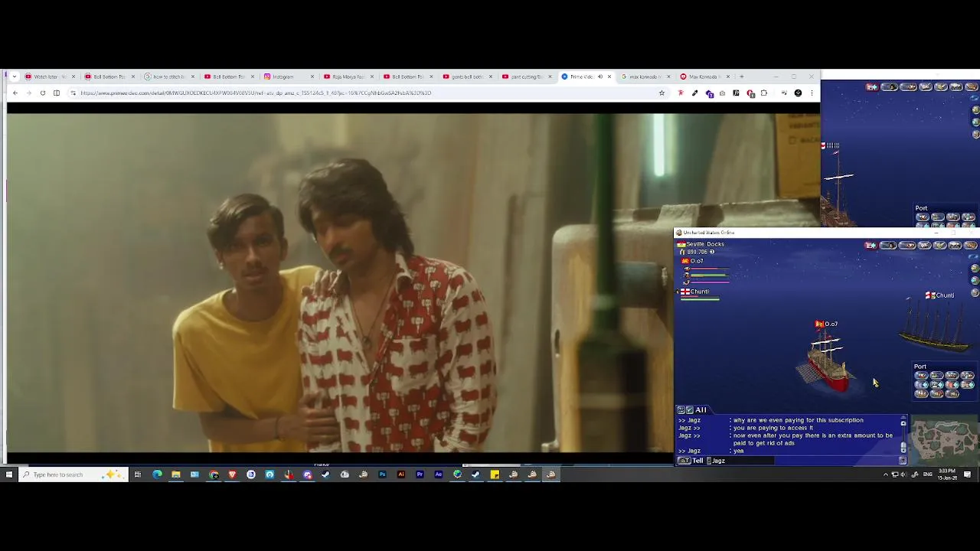Click the 'Seville Docks' location label

pyautogui.click(x=704, y=244)
